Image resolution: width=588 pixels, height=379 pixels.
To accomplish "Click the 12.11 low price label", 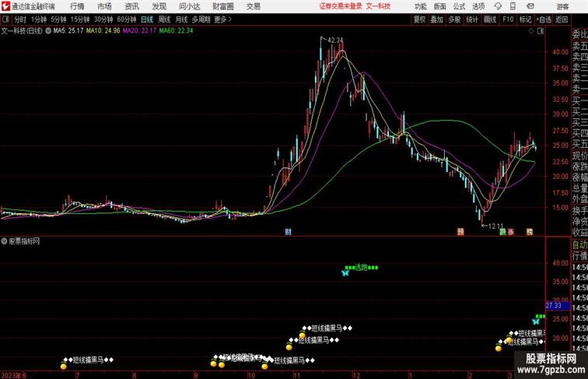I will (495, 226).
